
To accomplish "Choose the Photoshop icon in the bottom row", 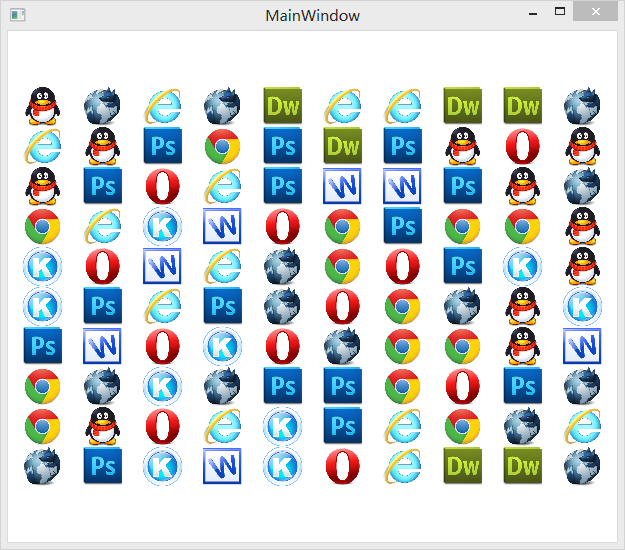I will click(x=102, y=466).
